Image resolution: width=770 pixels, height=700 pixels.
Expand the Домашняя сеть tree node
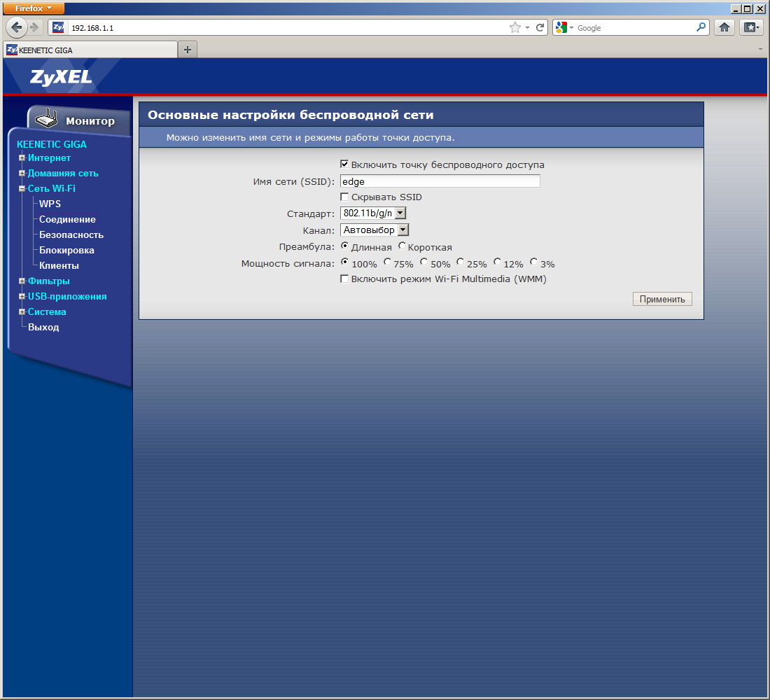click(x=22, y=173)
